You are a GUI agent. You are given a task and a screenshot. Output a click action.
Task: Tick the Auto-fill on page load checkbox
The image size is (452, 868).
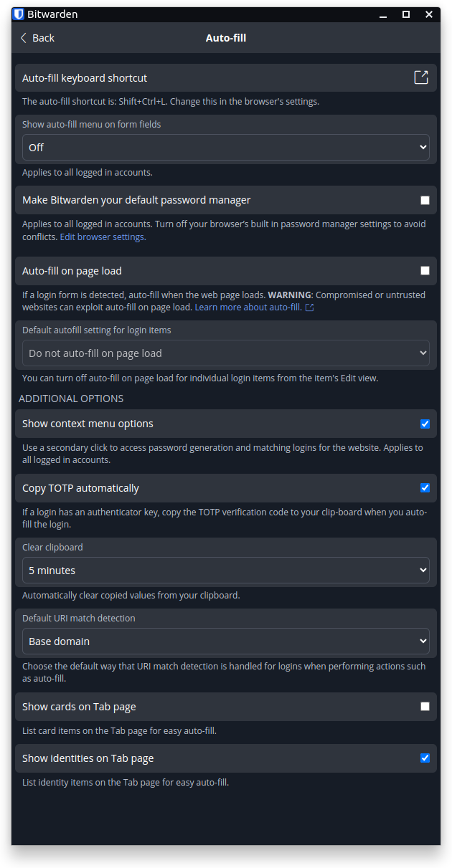(x=425, y=271)
